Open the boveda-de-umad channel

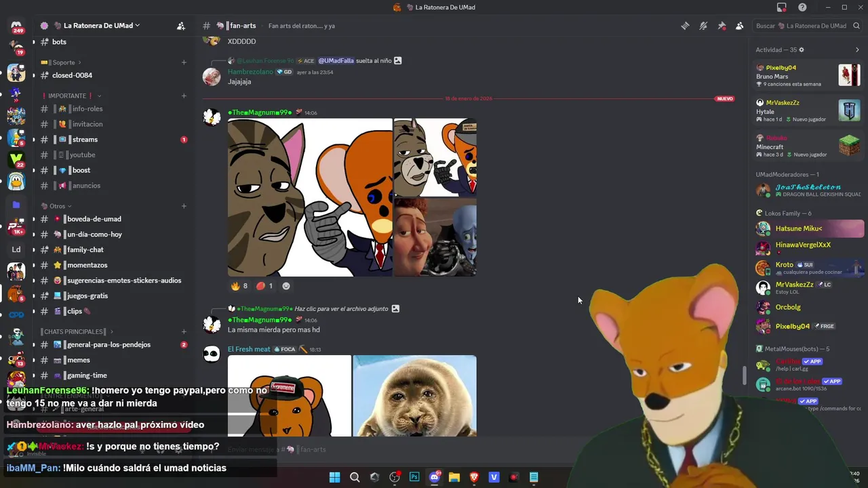(x=114, y=219)
